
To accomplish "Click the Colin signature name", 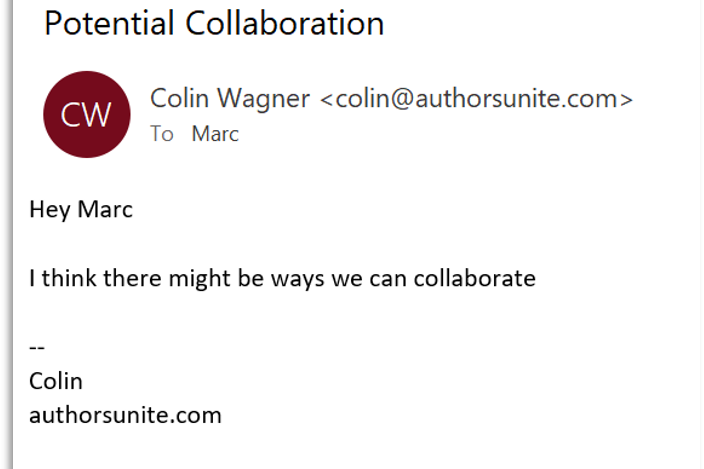I will pos(56,381).
